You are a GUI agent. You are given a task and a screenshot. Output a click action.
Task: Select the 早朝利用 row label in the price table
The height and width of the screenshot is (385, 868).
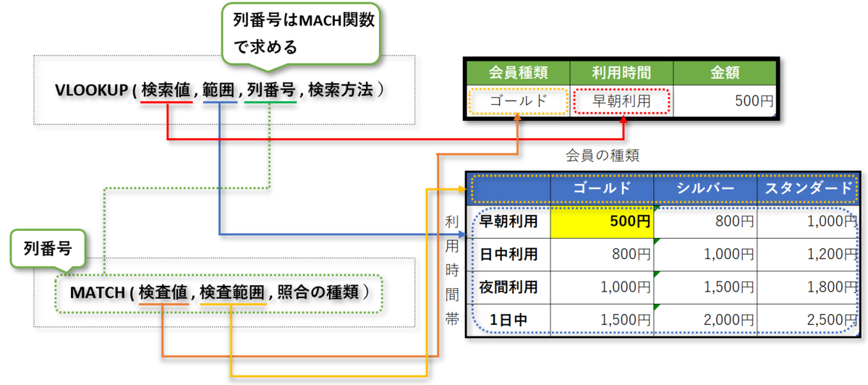point(509,221)
